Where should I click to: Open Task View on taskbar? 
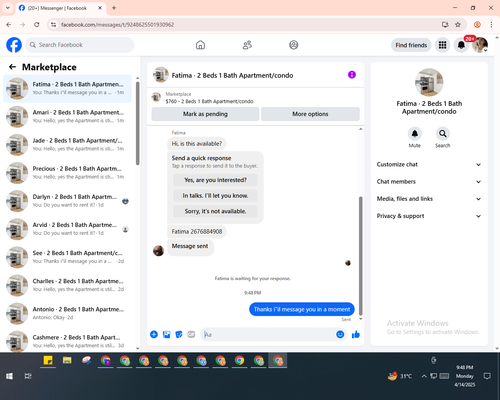(28, 376)
